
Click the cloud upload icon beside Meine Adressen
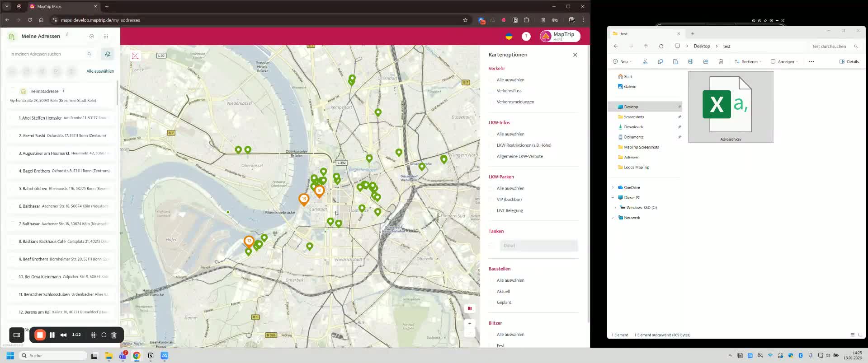[92, 36]
